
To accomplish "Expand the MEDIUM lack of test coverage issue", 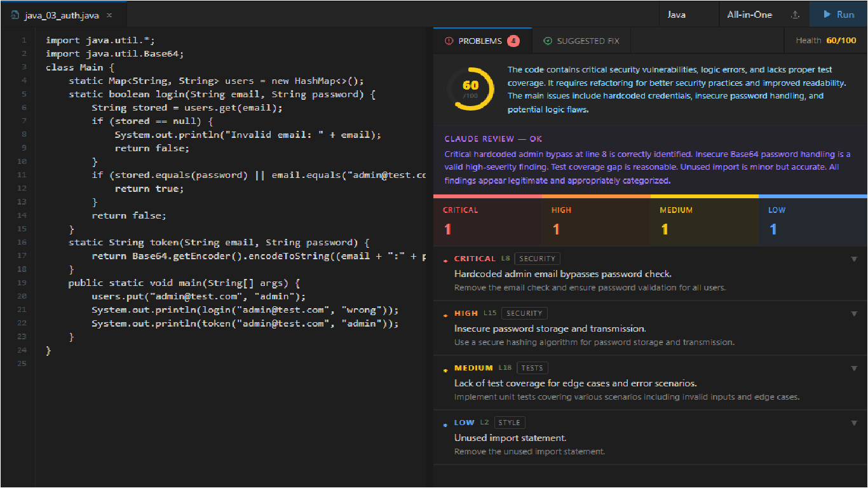I will (x=855, y=369).
